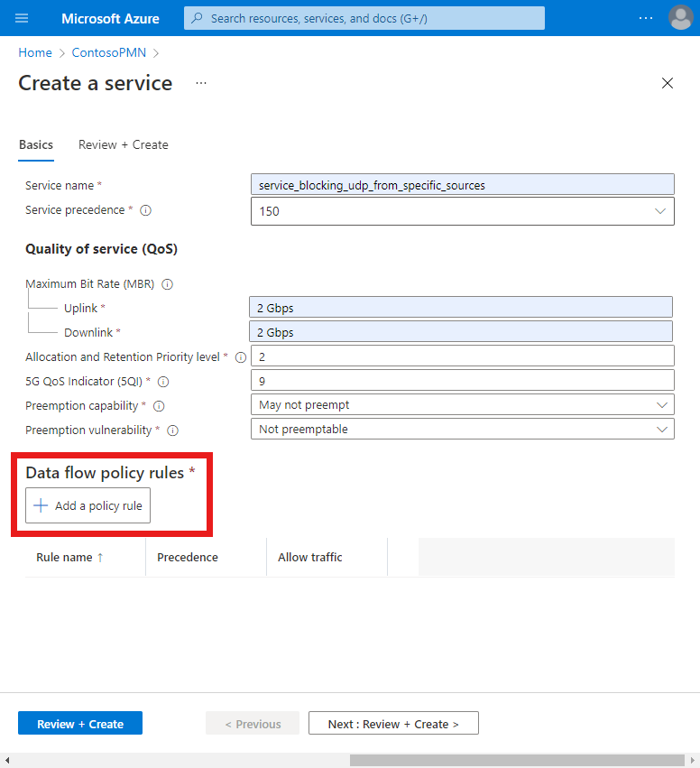Switch to the Review + Create tab
This screenshot has height=768, width=700.
click(123, 144)
